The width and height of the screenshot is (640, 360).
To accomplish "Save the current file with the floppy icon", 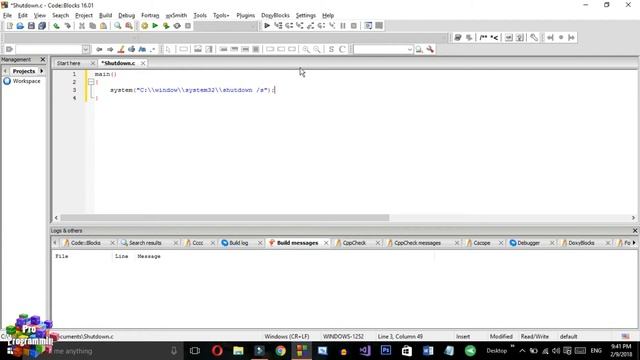I will (x=31, y=26).
